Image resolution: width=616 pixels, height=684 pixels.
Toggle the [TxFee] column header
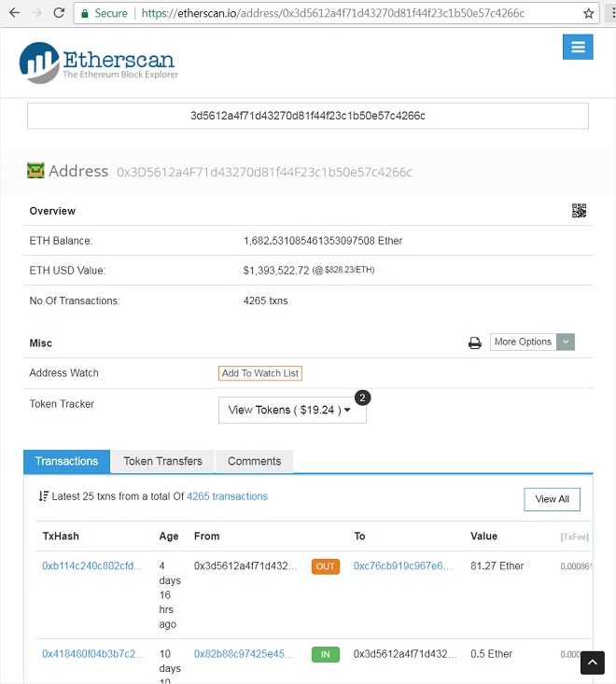point(575,537)
